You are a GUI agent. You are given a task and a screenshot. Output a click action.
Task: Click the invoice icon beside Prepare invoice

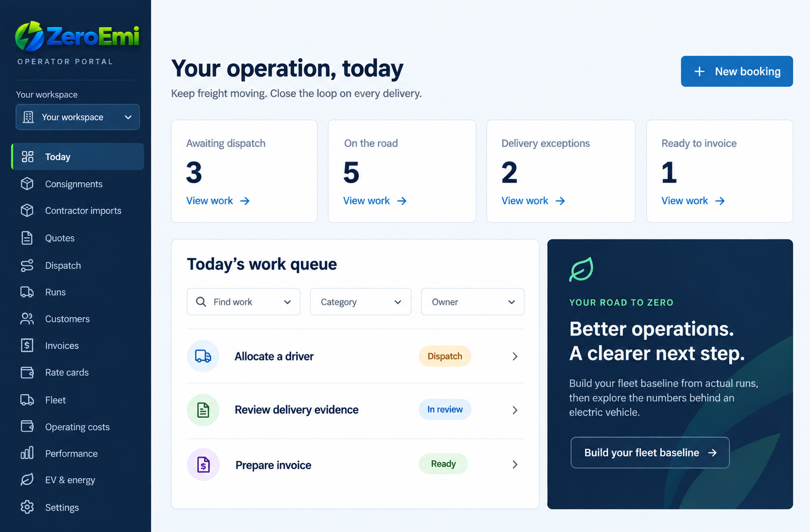point(203,464)
